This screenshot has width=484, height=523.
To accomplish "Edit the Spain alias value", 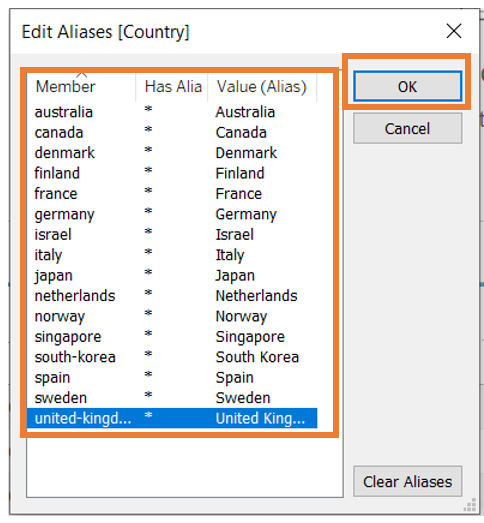I will 234,378.
